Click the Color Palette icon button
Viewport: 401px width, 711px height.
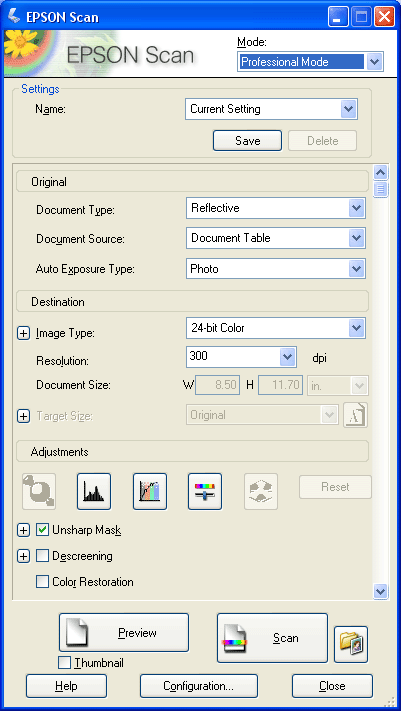tap(261, 492)
